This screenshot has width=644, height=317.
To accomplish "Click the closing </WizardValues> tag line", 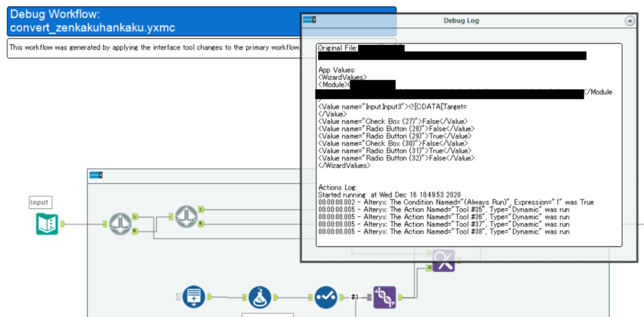I will (x=344, y=165).
